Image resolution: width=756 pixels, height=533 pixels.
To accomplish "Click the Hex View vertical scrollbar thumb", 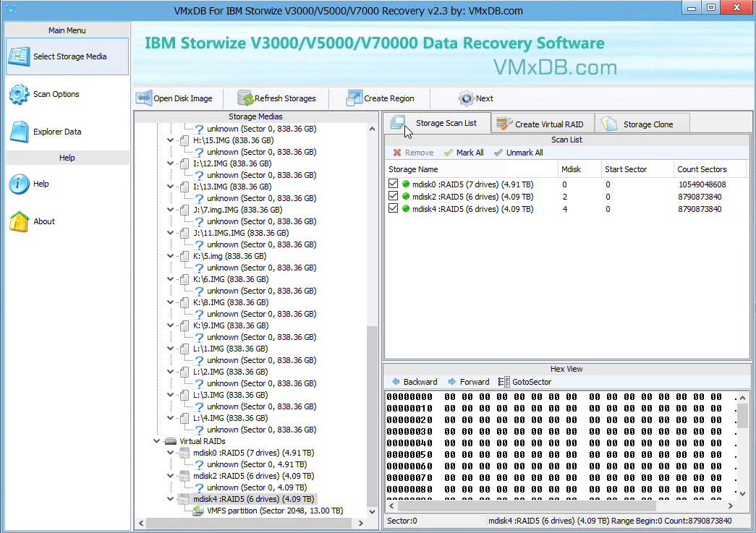I will coord(742,416).
